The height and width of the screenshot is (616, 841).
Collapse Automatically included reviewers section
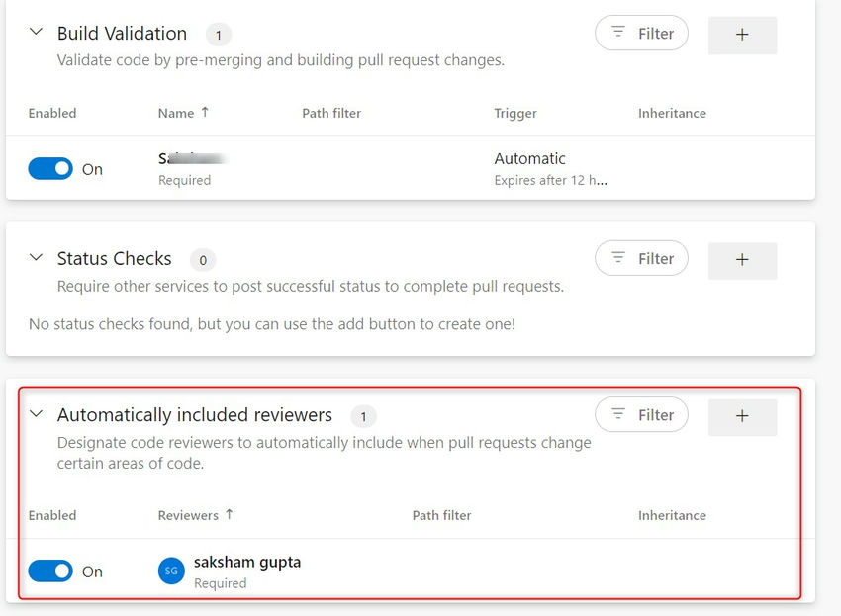37,413
